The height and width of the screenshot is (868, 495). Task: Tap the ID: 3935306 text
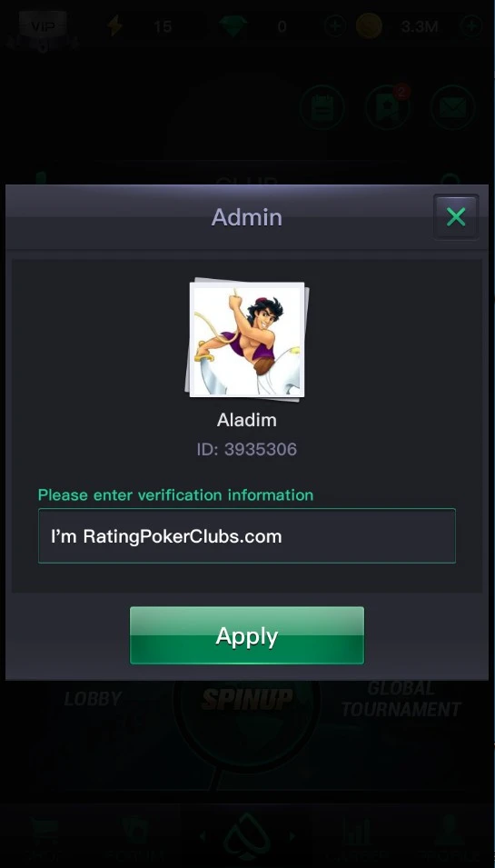pos(247,449)
